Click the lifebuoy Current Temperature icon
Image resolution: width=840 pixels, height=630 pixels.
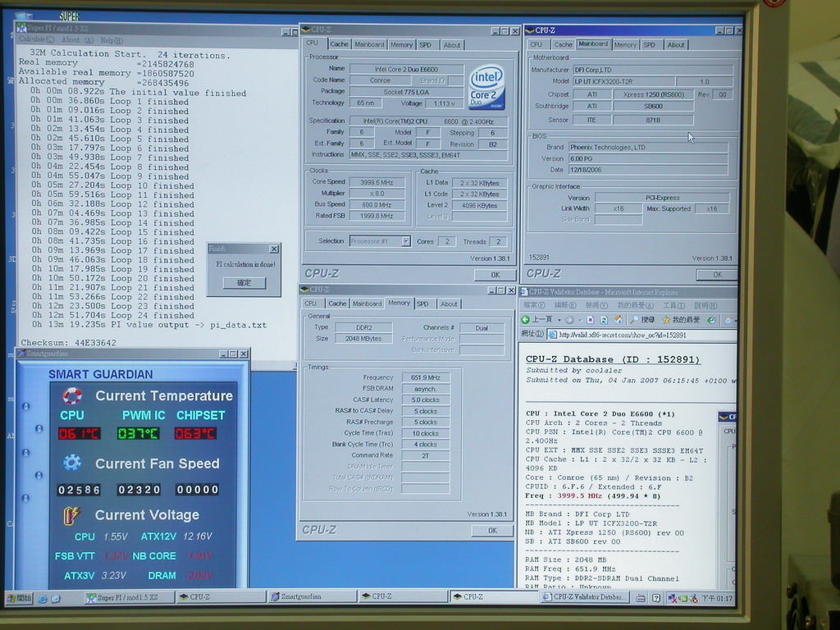pyautogui.click(x=72, y=396)
